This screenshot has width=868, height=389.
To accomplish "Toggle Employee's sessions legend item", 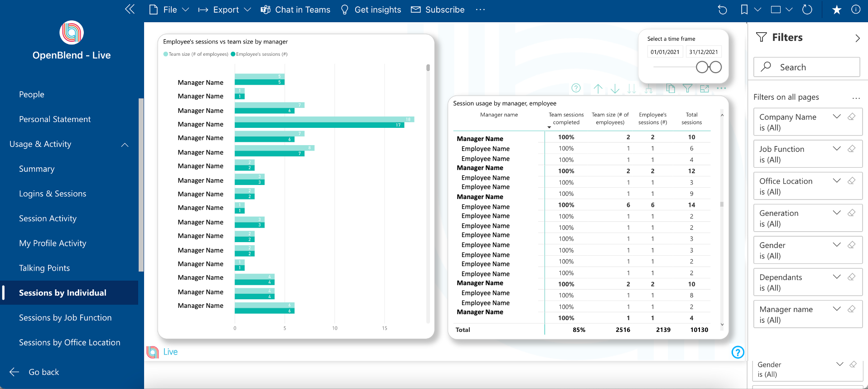I will tap(259, 54).
